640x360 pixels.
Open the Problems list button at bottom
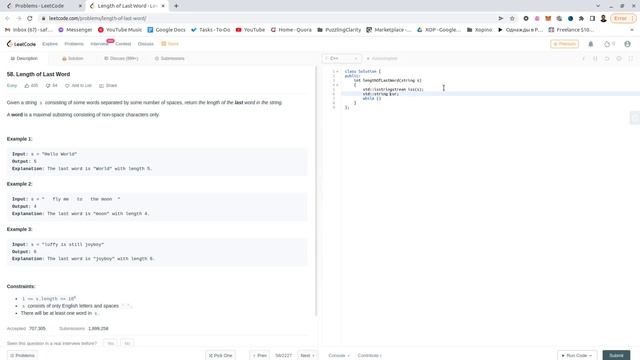[22, 356]
